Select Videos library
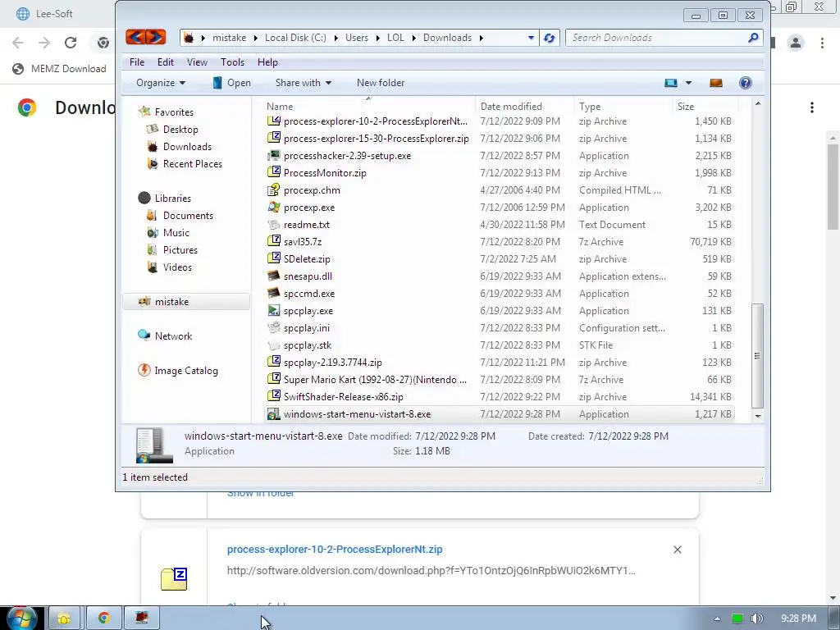The width and height of the screenshot is (840, 630). pos(169,267)
